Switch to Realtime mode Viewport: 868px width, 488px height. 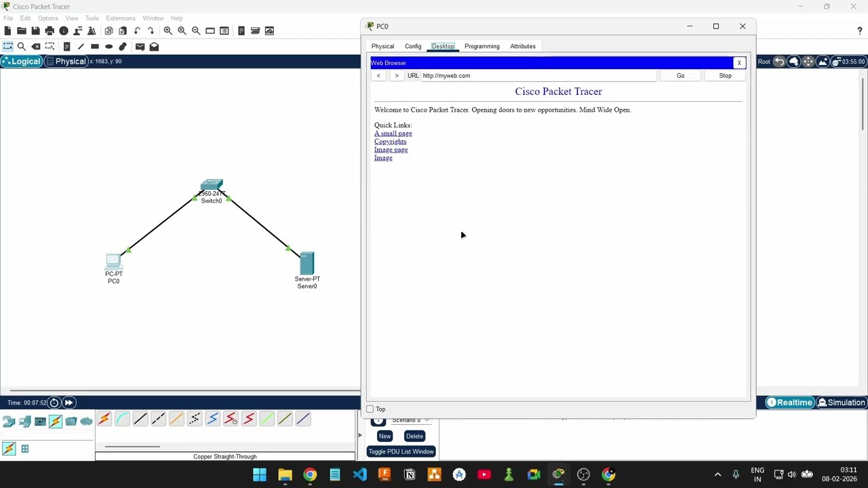[x=789, y=403]
